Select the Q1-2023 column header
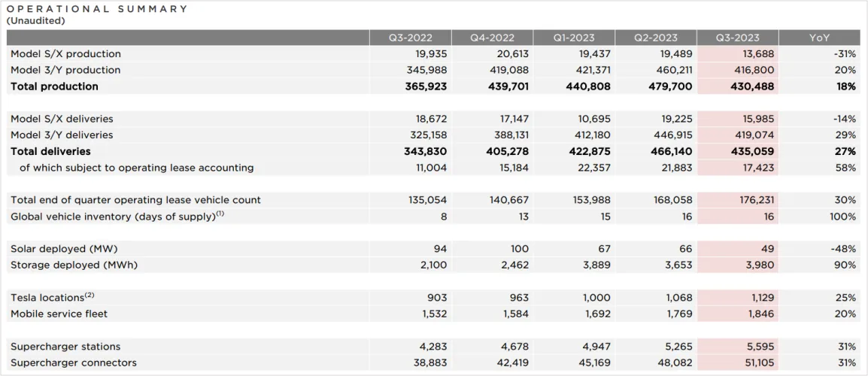The width and height of the screenshot is (868, 376). tap(574, 38)
